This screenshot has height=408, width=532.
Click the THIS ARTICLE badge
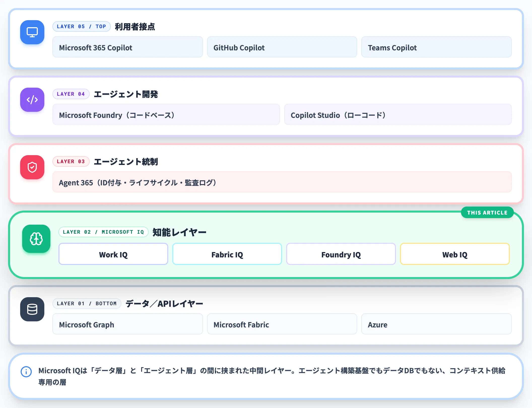pyautogui.click(x=487, y=213)
